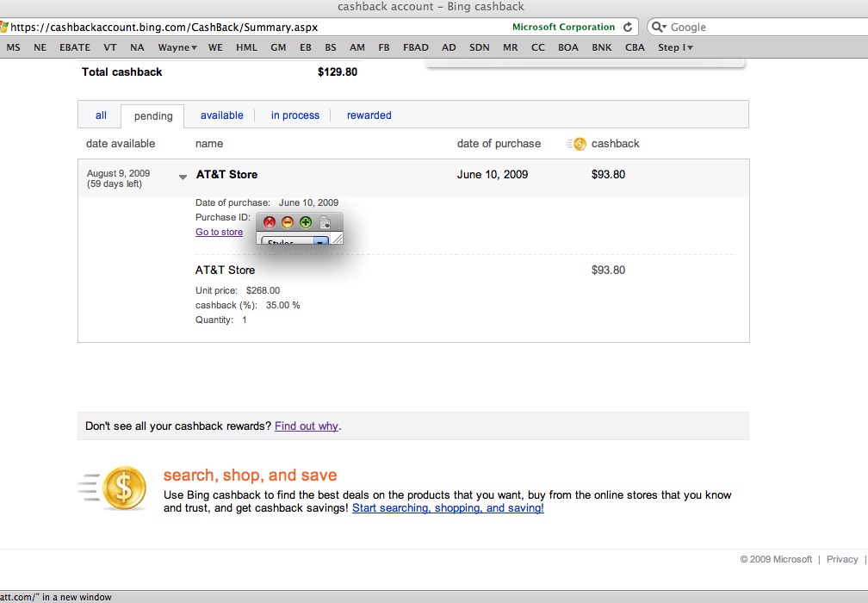Open the CC bookmark
Screen dimensions: 868x603
point(537,47)
